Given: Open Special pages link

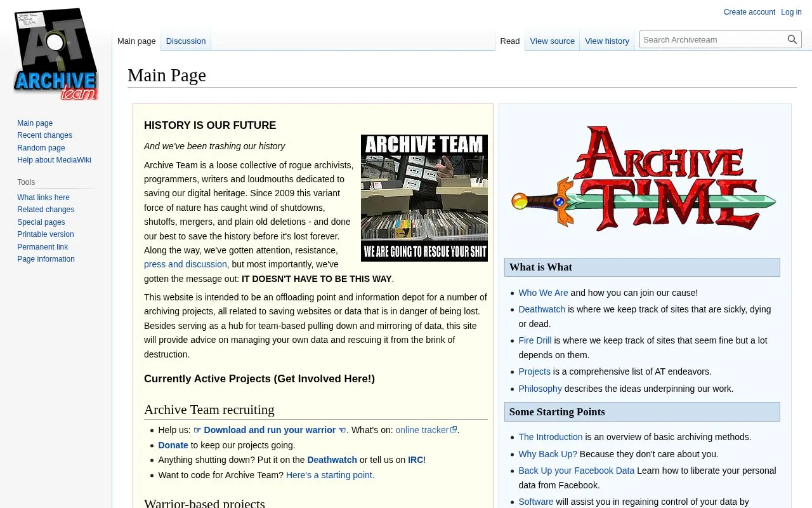Looking at the screenshot, I should click(41, 222).
